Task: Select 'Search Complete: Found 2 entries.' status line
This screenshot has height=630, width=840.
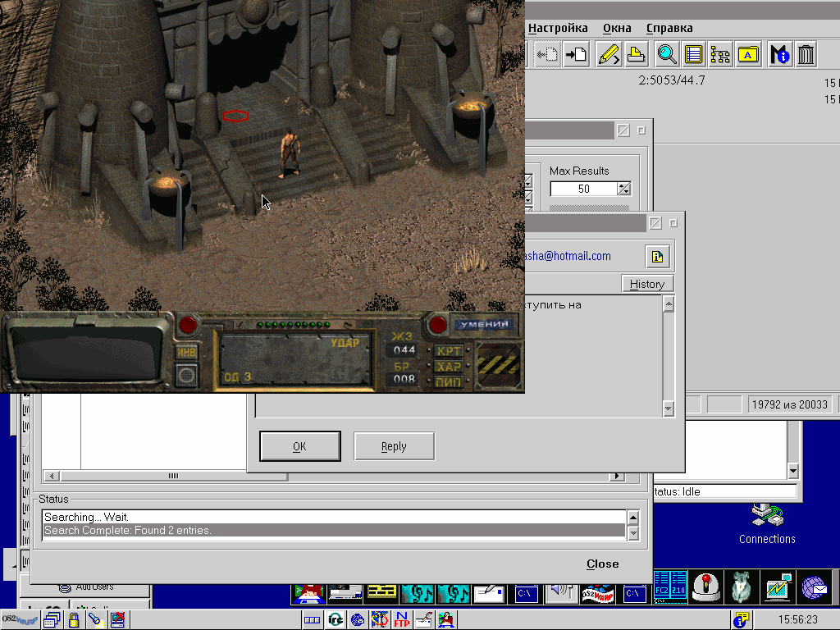Action: pos(334,531)
